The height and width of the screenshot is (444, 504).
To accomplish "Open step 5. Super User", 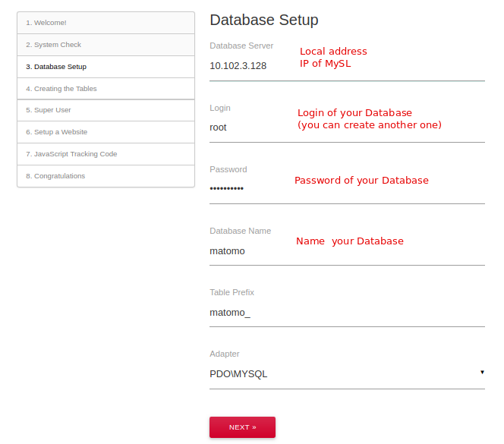I will [x=106, y=110].
